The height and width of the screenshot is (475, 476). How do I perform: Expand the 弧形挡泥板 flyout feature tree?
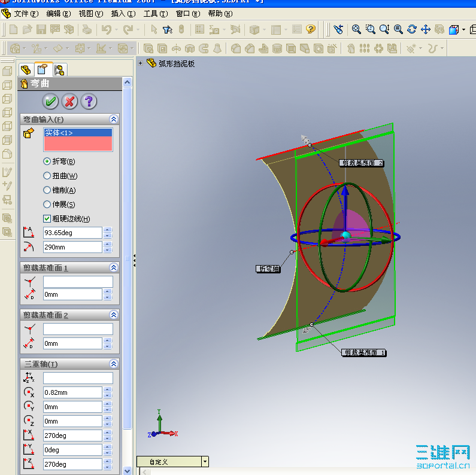(140, 63)
